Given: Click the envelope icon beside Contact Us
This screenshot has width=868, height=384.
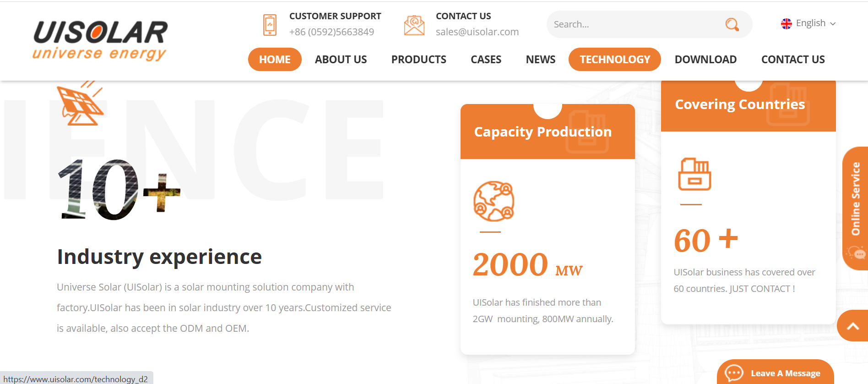Looking at the screenshot, I should point(414,25).
